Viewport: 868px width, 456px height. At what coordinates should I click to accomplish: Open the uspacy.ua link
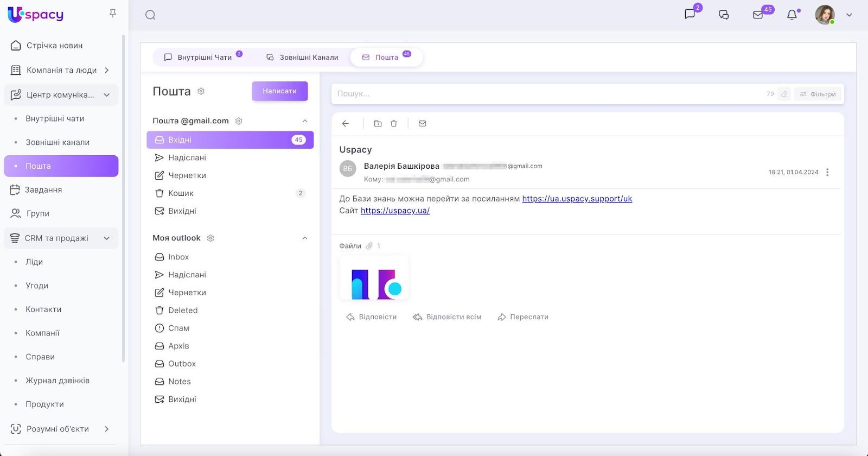(395, 211)
